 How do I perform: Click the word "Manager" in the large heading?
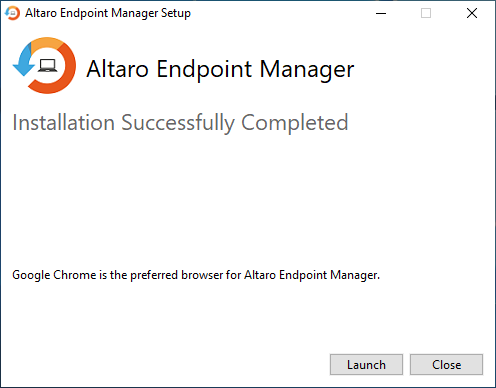(x=307, y=69)
